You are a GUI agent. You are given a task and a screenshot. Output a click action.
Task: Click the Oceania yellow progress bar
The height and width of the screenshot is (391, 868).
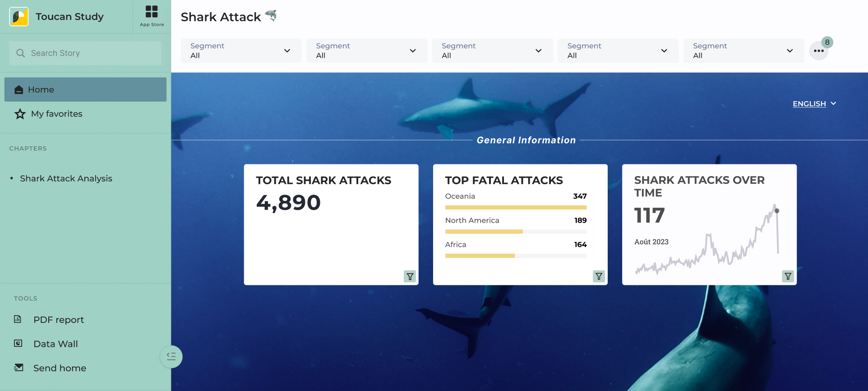[516, 208]
